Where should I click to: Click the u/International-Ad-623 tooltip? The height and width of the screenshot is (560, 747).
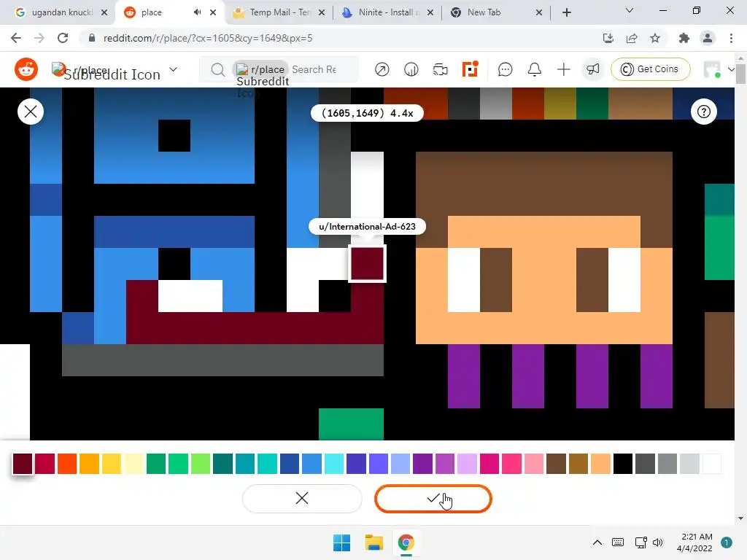367,227
